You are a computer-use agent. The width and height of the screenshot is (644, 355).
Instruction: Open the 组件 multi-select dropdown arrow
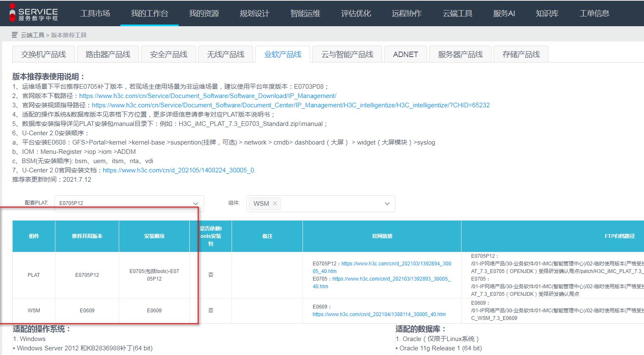387,204
